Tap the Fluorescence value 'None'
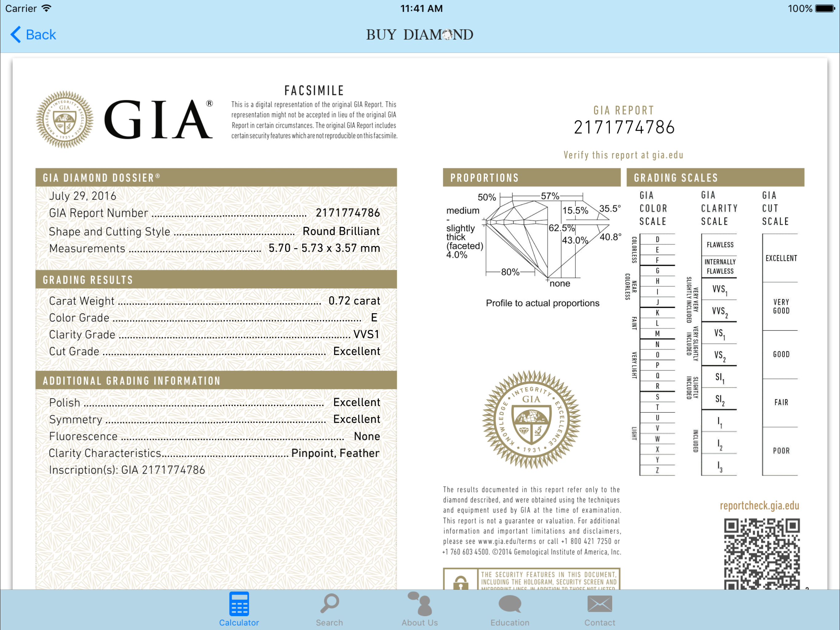 (x=367, y=436)
